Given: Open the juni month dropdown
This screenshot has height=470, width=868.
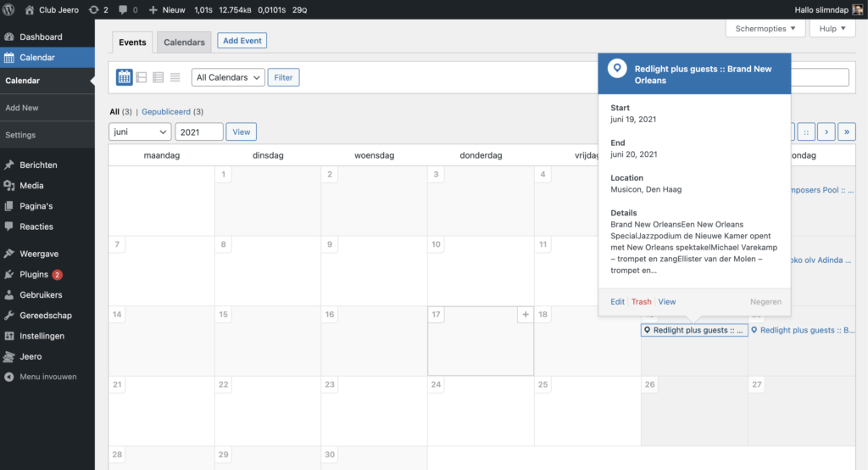Looking at the screenshot, I should point(140,131).
